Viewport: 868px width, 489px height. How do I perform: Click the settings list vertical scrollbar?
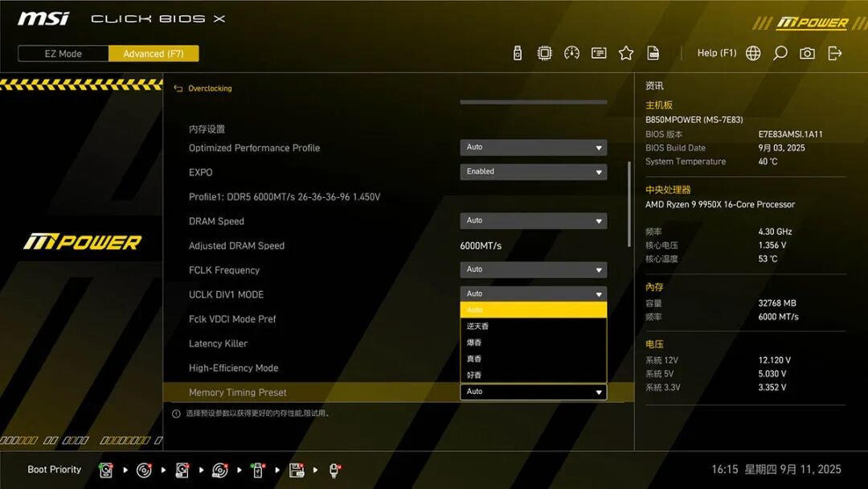point(628,203)
